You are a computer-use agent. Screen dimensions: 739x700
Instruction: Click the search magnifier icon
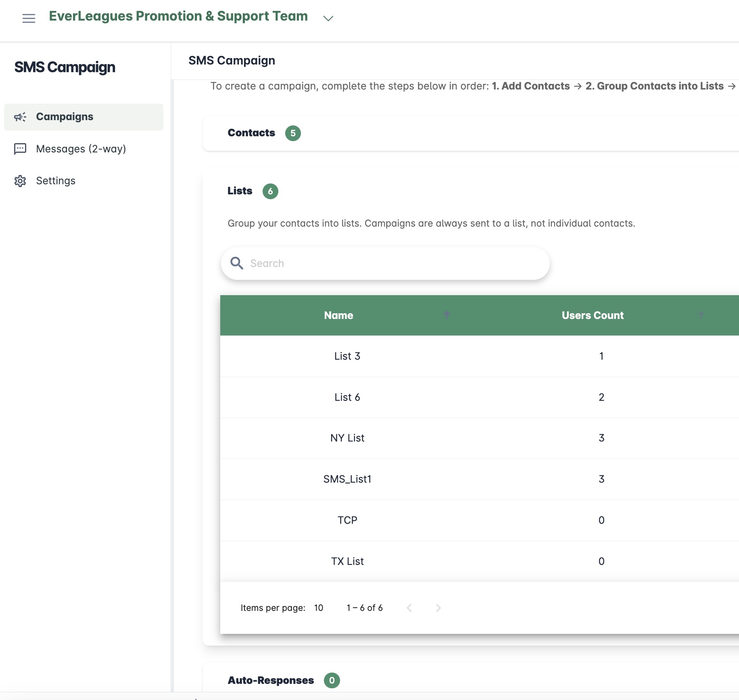click(237, 263)
